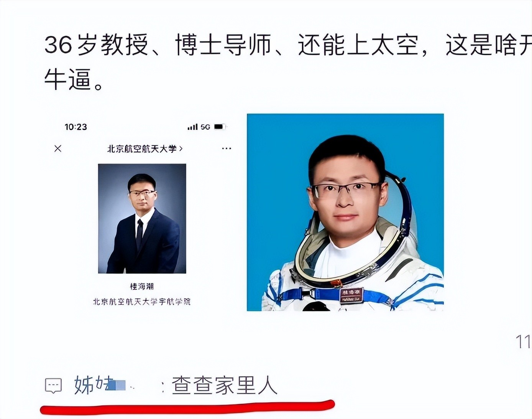Screen dimensions: 532x419
Task: Tap the 5G network indicator
Action: (205, 127)
